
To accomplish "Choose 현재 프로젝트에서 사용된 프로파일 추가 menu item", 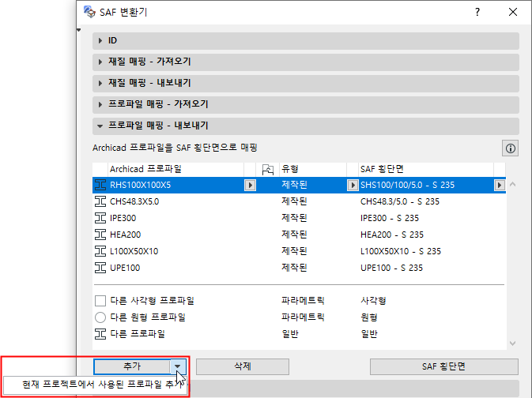I will point(96,385).
